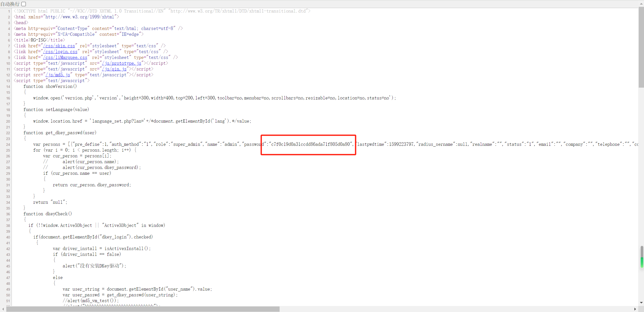The width and height of the screenshot is (644, 312).
Task: Click the charset=utf-8 meta tag line
Action: click(98, 28)
